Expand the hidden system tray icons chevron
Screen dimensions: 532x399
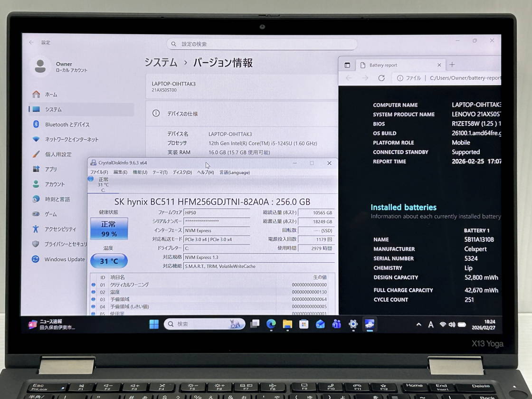[418, 324]
